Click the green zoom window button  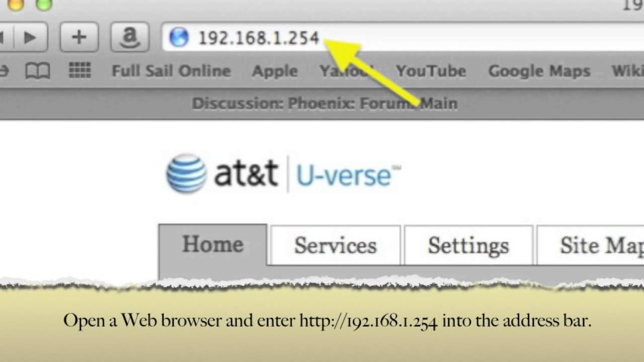pyautogui.click(x=44, y=5)
